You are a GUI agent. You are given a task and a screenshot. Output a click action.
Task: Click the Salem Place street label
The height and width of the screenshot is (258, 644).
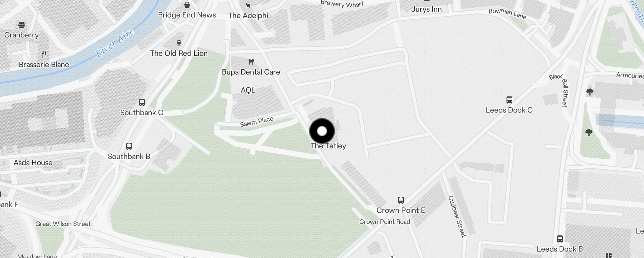257,122
